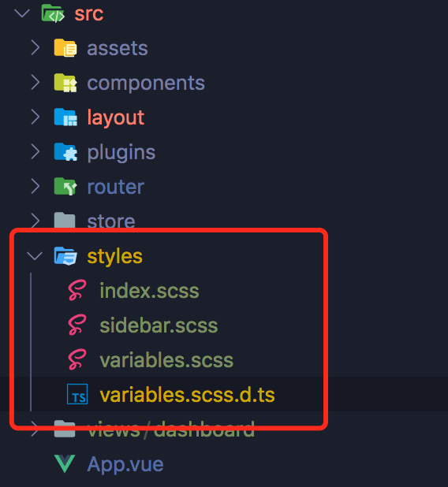
Task: Click the components folder icon
Action: point(65,83)
